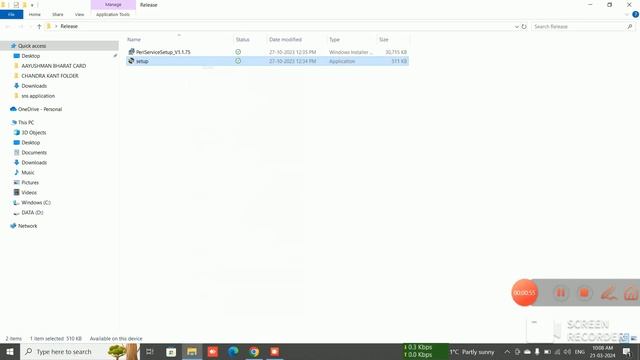Open Google Chrome from taskbar
The height and width of the screenshot is (360, 640).
254,351
